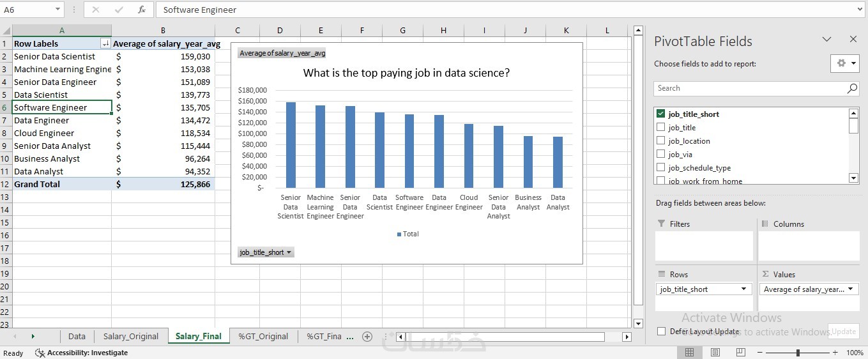Image resolution: width=868 pixels, height=359 pixels.
Task: Click the 100% zoom level
Action: pyautogui.click(x=855, y=353)
